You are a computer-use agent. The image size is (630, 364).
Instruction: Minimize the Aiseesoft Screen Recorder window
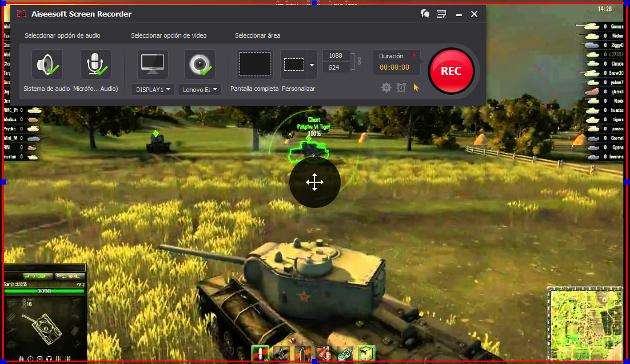click(x=459, y=14)
